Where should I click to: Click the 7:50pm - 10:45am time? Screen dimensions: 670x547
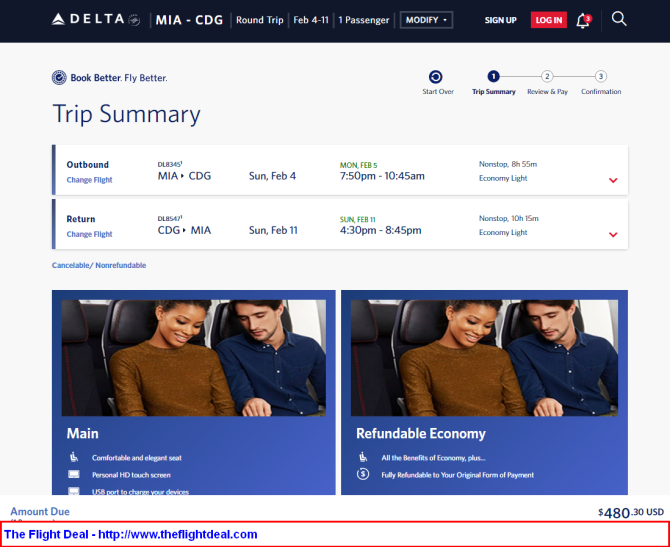382,176
